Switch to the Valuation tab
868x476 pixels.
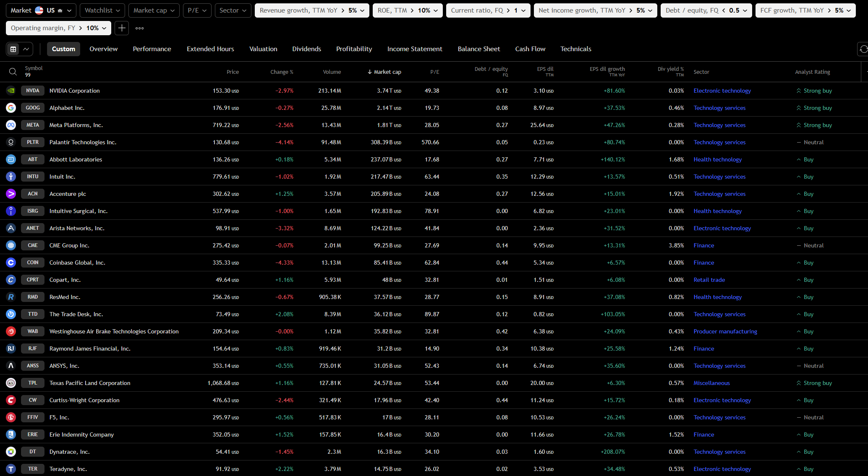263,49
